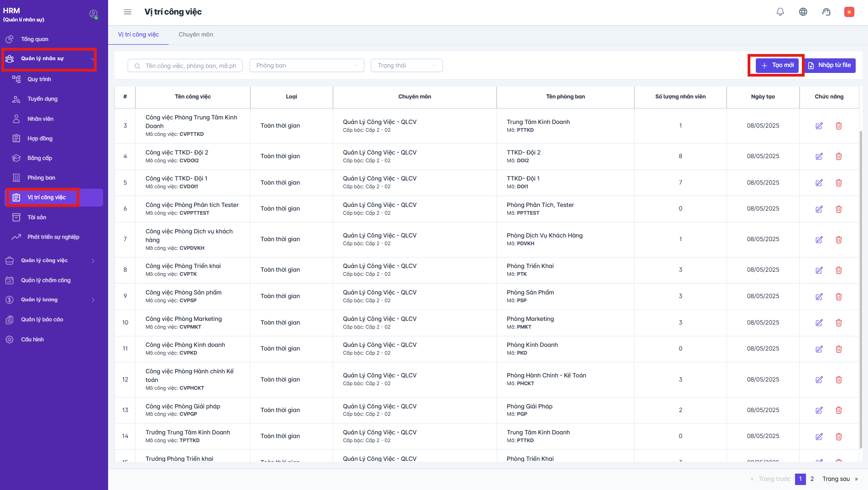Edit the Công việc Phòng Giải pháp row

(819, 410)
